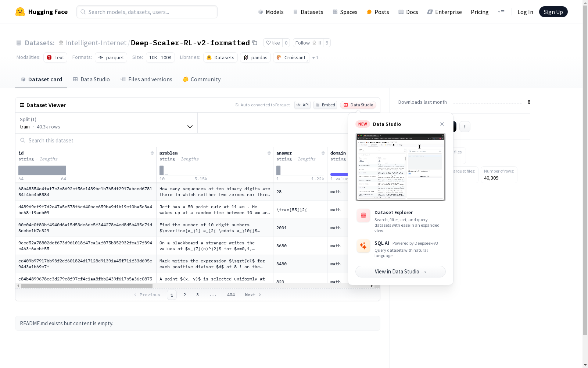588x368 pixels.
Task: Open the Models page
Action: click(271, 12)
